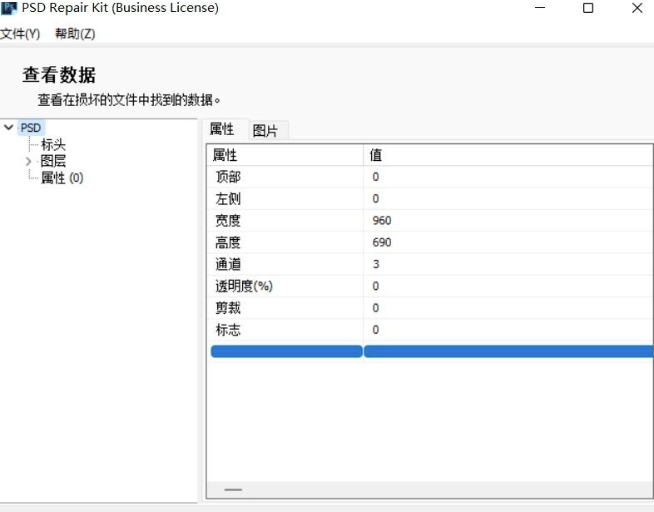Select the 高度 row with value 690

(430, 243)
